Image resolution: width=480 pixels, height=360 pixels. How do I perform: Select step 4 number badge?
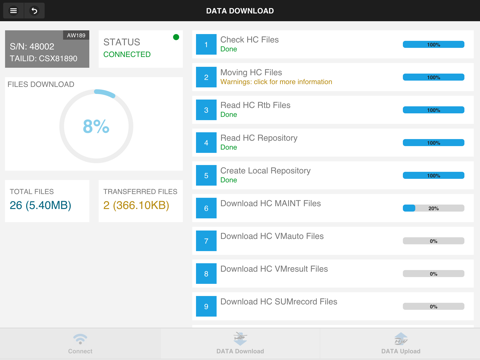206,143
